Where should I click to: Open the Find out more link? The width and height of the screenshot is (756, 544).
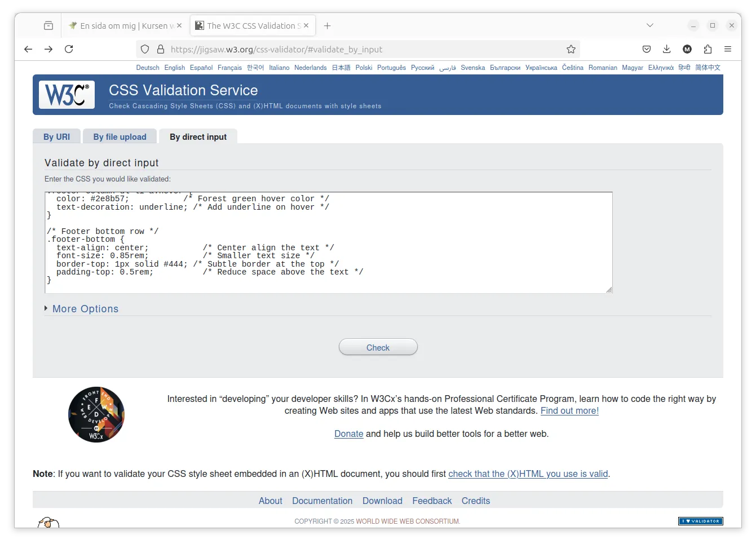(569, 410)
